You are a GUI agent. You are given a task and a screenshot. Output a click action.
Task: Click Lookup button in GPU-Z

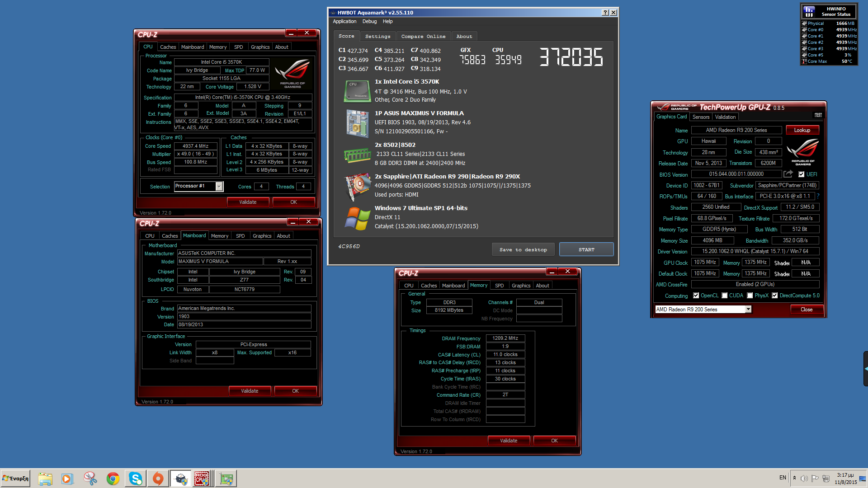[x=802, y=130]
